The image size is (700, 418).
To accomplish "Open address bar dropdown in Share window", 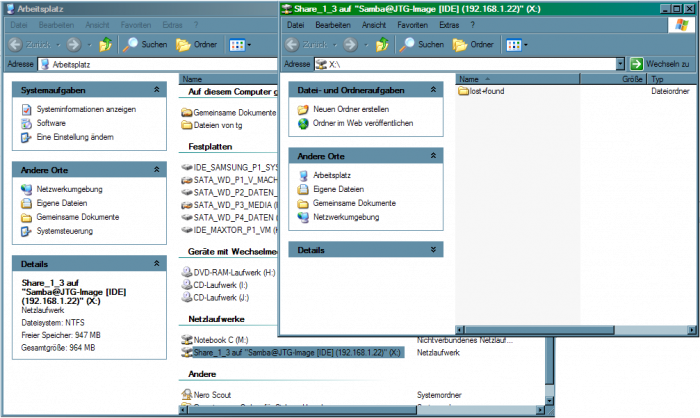I will (620, 63).
